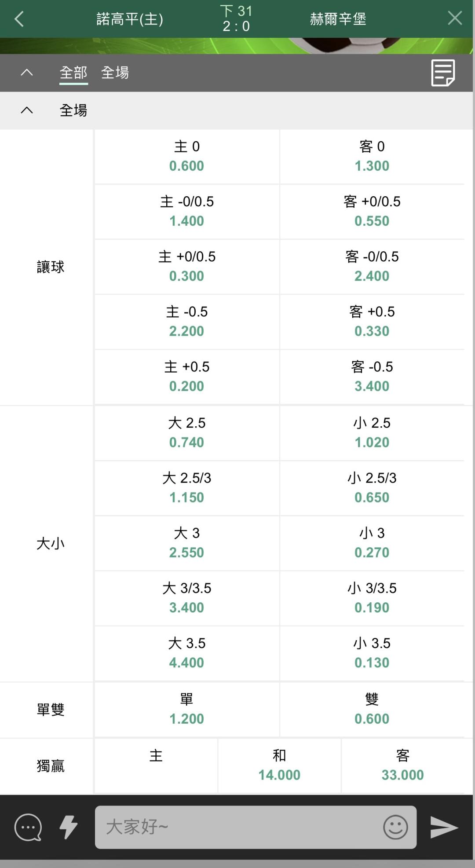Viewport: 475px width, 868px height.
Task: Select handicap 主 0 at 0.600
Action: pos(187,157)
